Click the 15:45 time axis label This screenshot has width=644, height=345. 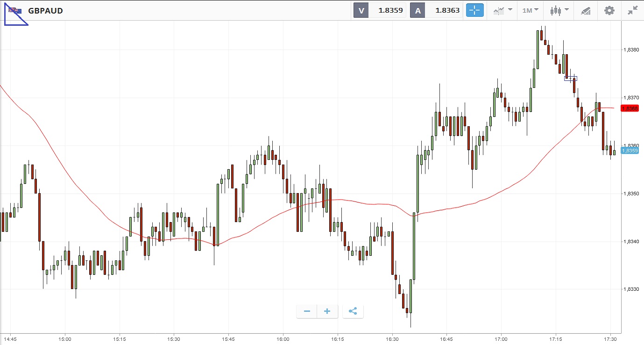pyautogui.click(x=228, y=338)
